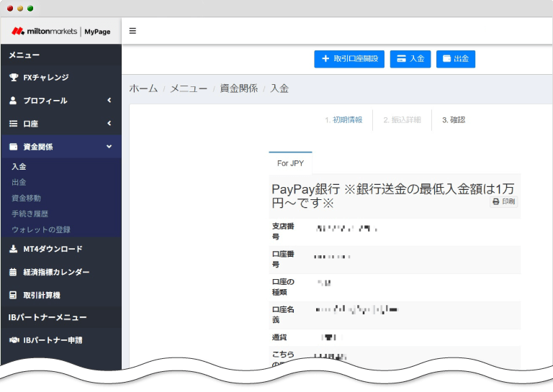Screen dimensions: 553x392
Task: Click the メニュー sidebar header
Action: click(24, 55)
